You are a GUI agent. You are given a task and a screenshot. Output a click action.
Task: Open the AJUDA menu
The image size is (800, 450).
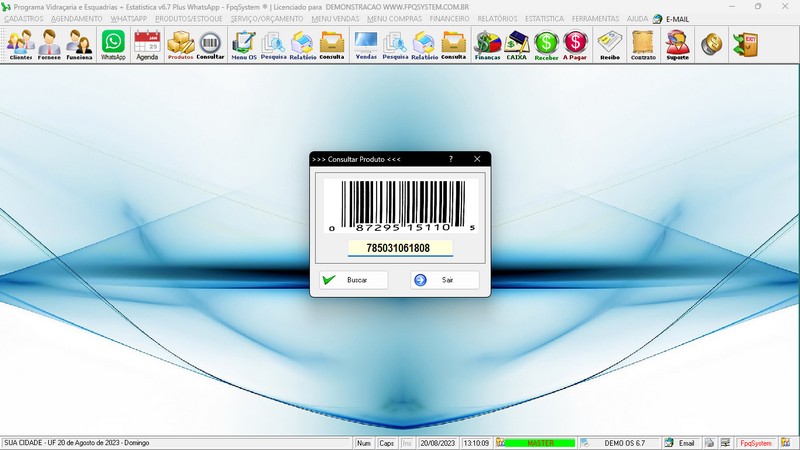pyautogui.click(x=637, y=19)
